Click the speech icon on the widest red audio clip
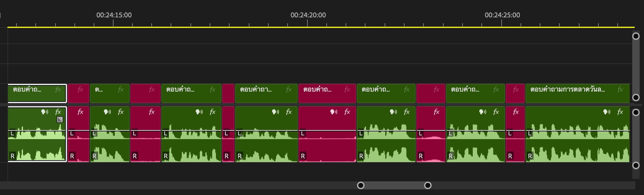This screenshot has height=195, width=644. (x=334, y=112)
